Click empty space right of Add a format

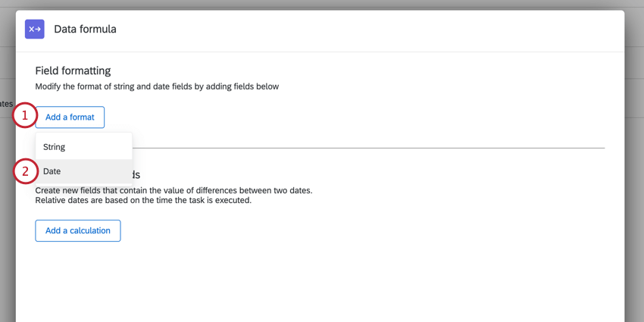[x=341, y=117]
